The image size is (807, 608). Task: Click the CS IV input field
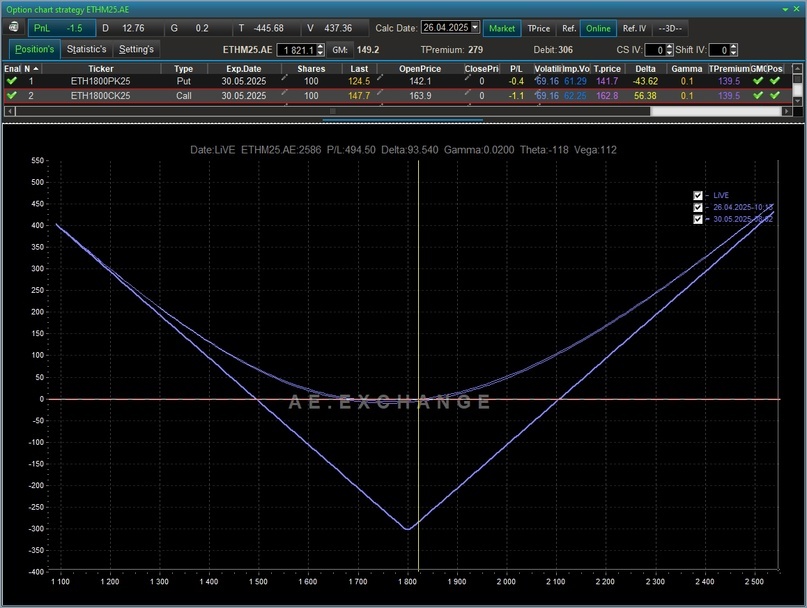pos(655,50)
